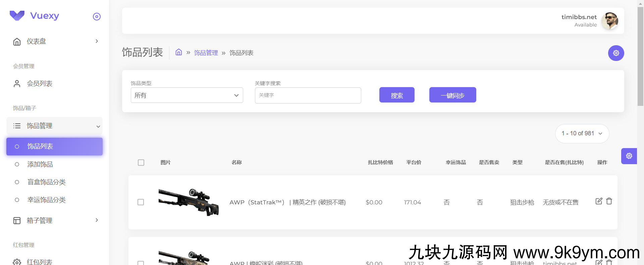Check the select-all checkbox in table header
This screenshot has height=265, width=644.
click(x=141, y=162)
